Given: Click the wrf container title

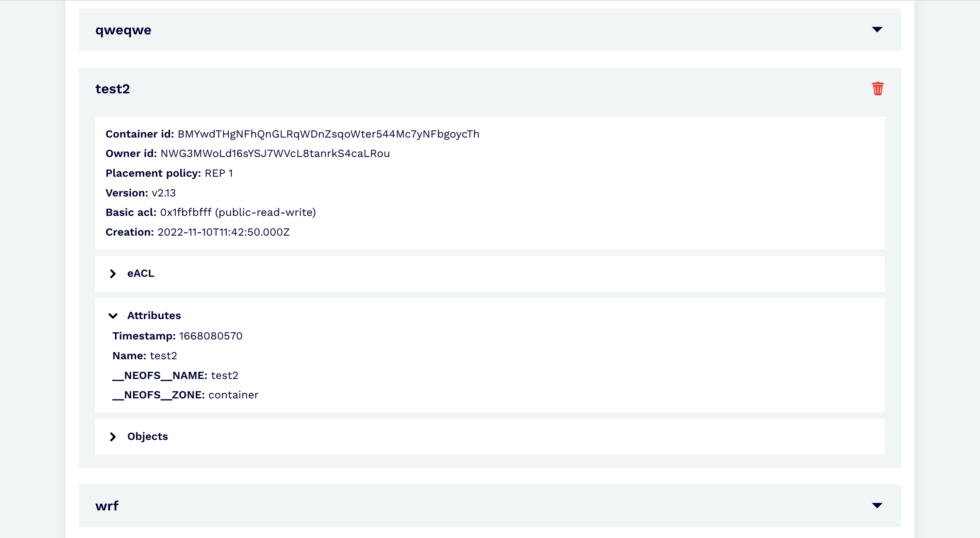Looking at the screenshot, I should pos(107,506).
